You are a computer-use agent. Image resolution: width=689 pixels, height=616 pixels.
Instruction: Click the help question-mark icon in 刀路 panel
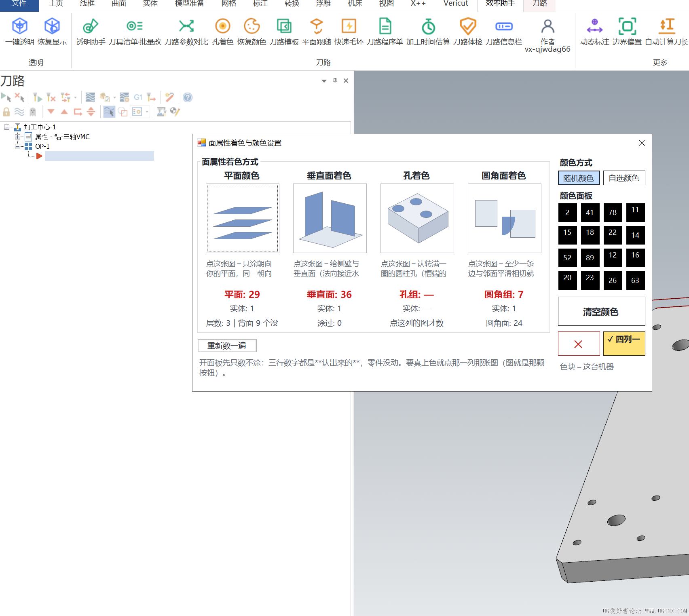tap(188, 97)
